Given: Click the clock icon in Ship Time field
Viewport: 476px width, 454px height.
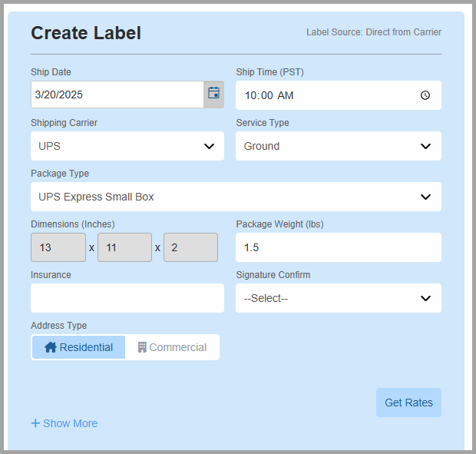Looking at the screenshot, I should 425,95.
